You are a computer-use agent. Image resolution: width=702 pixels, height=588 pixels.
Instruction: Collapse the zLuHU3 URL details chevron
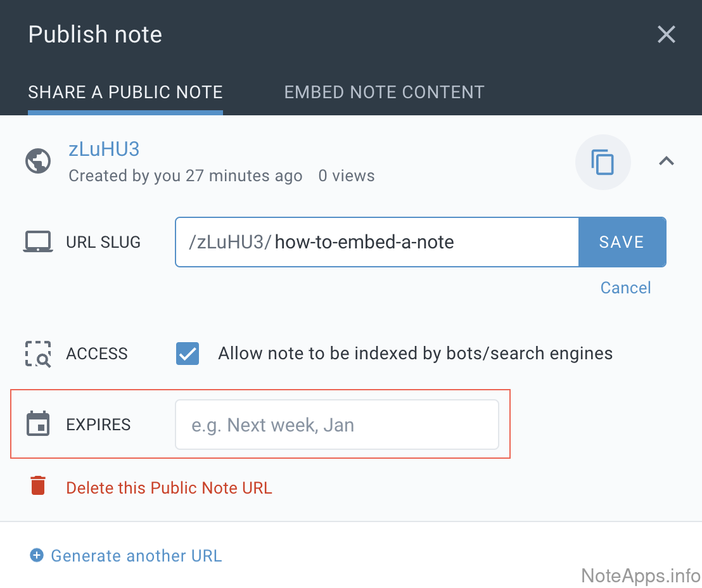(666, 162)
